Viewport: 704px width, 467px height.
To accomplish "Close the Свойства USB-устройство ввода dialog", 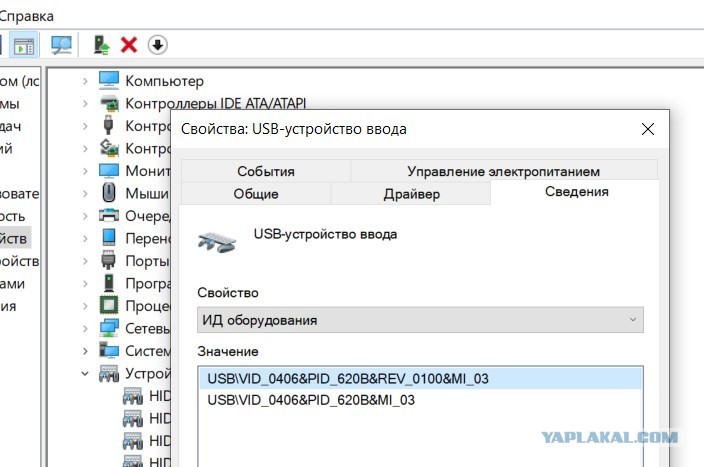I will 647,129.
